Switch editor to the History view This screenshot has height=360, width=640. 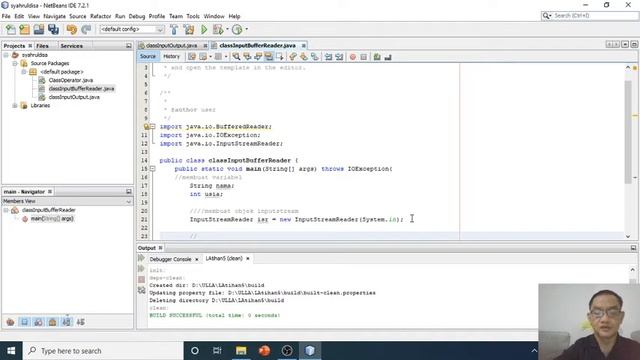(x=171, y=56)
